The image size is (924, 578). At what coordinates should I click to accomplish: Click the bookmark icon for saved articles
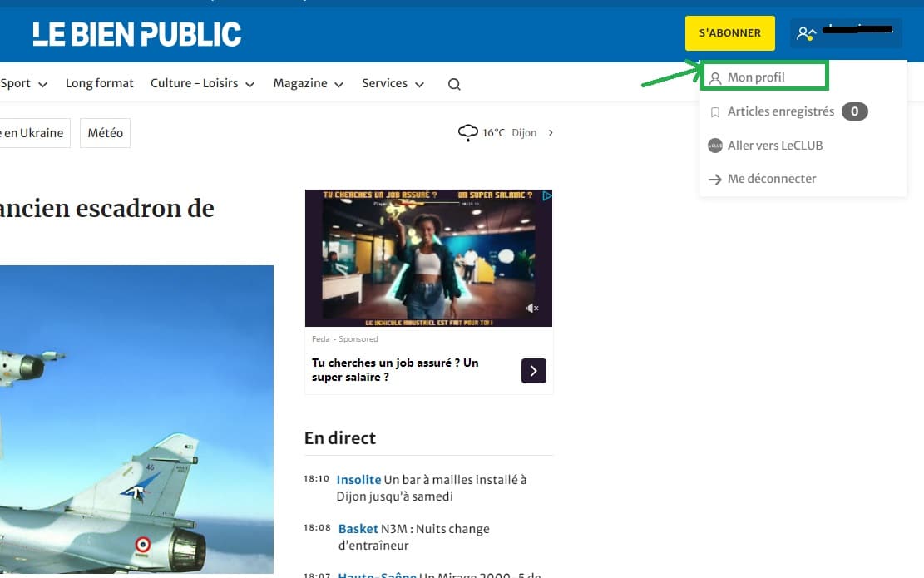[714, 112]
